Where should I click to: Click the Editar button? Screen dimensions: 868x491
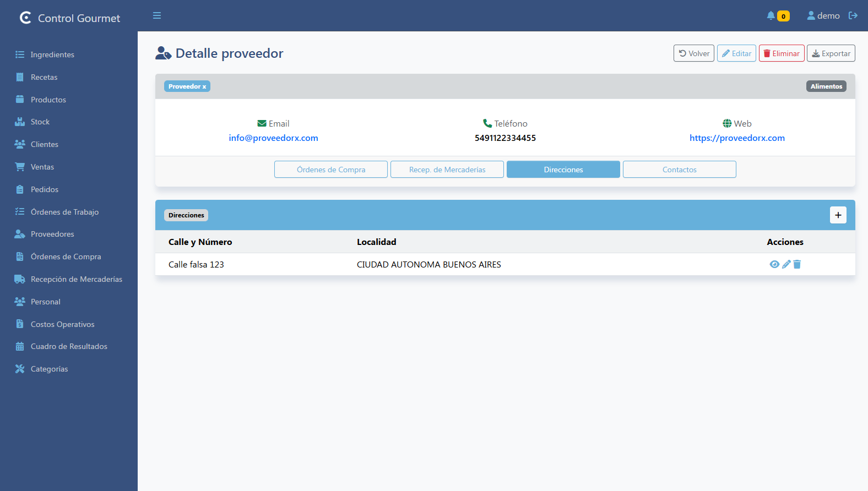click(x=736, y=53)
